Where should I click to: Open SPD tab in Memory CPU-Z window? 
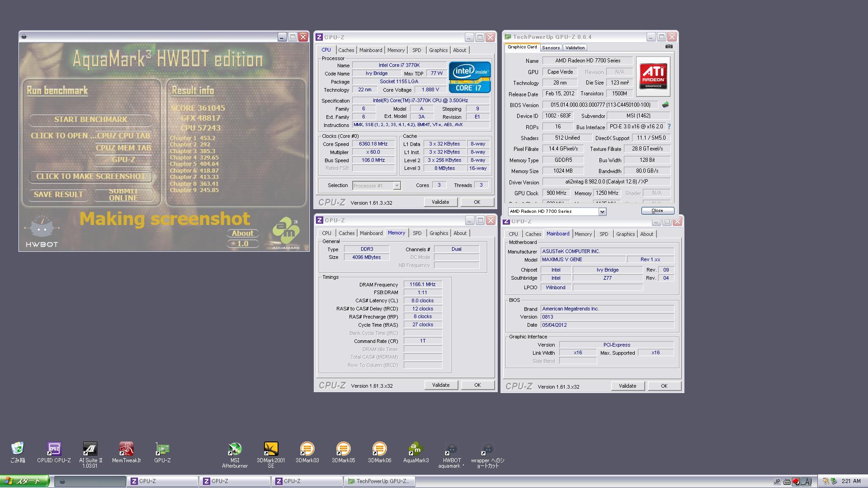click(x=417, y=233)
